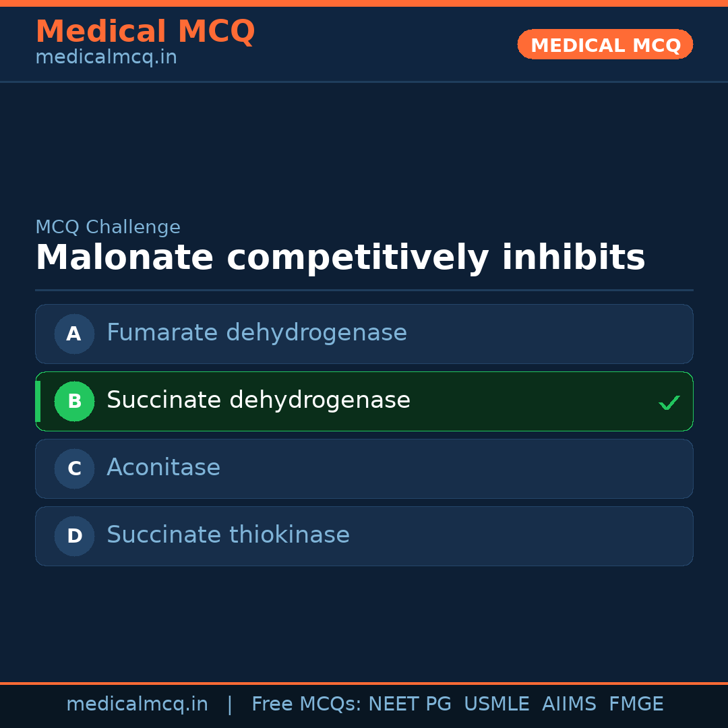This screenshot has width=728, height=728.
Task: Open the NEET PG category
Action: click(409, 703)
